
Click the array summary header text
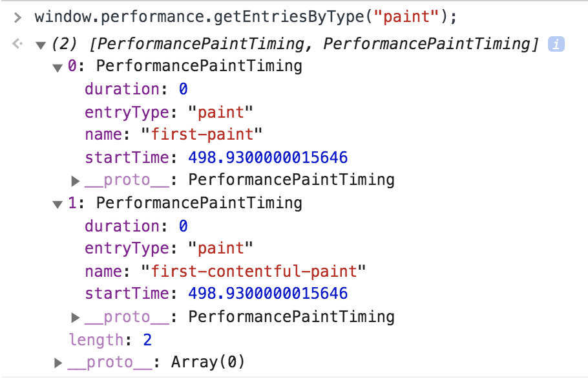click(295, 44)
